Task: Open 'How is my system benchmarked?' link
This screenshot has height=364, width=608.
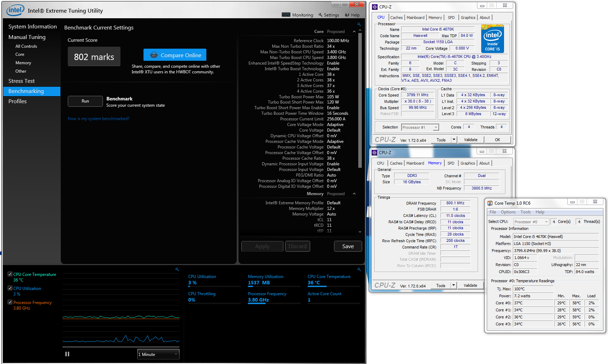Action: click(x=98, y=119)
